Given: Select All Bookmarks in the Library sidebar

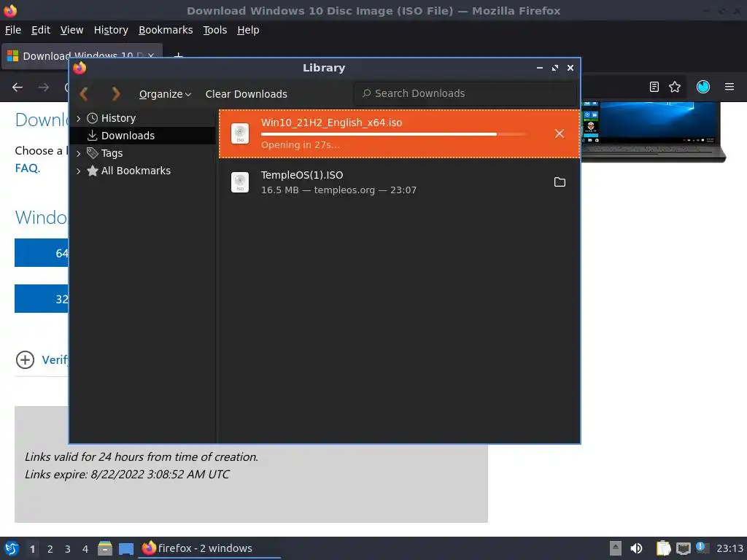Looking at the screenshot, I should point(142,171).
